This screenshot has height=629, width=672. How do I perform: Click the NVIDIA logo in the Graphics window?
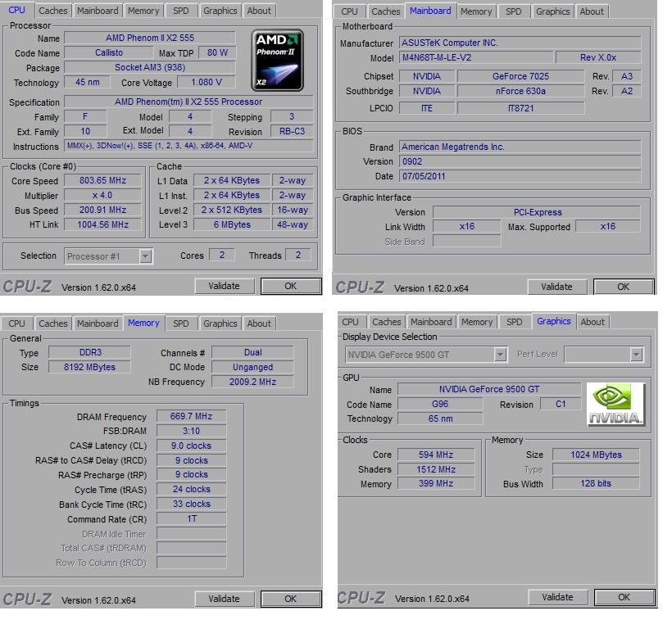coord(615,405)
